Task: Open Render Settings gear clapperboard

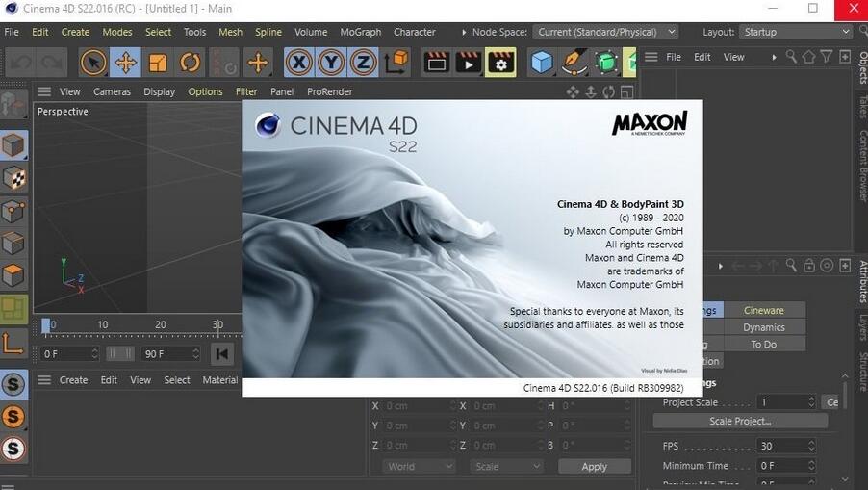Action: [x=500, y=62]
